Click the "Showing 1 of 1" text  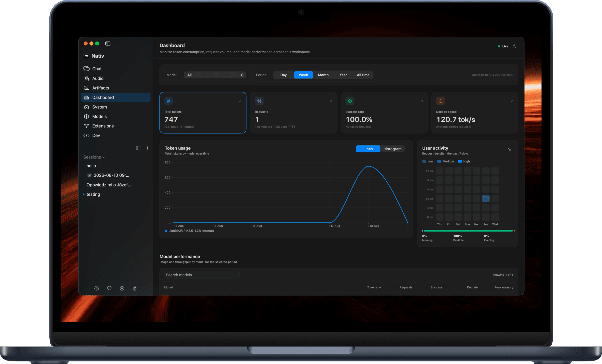pyautogui.click(x=503, y=275)
